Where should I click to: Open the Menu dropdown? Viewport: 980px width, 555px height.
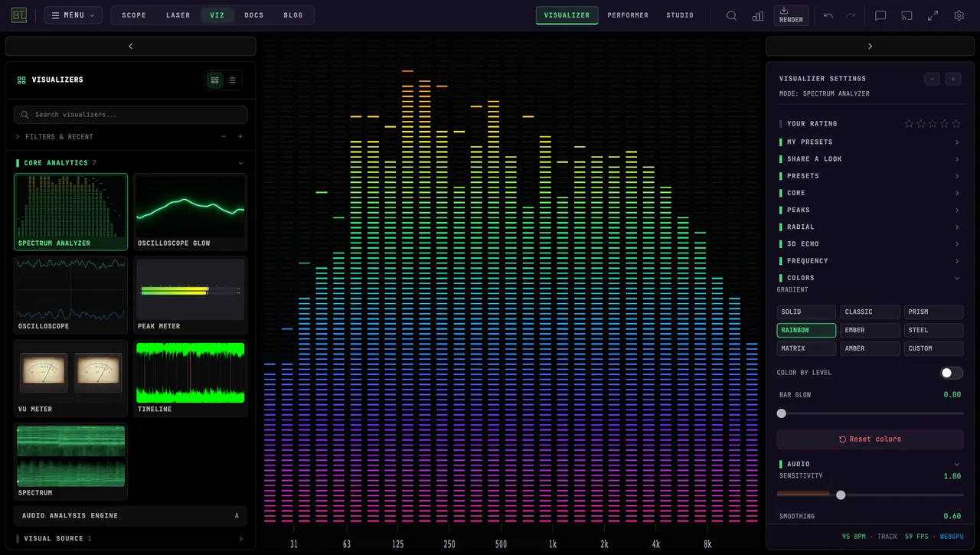click(73, 15)
